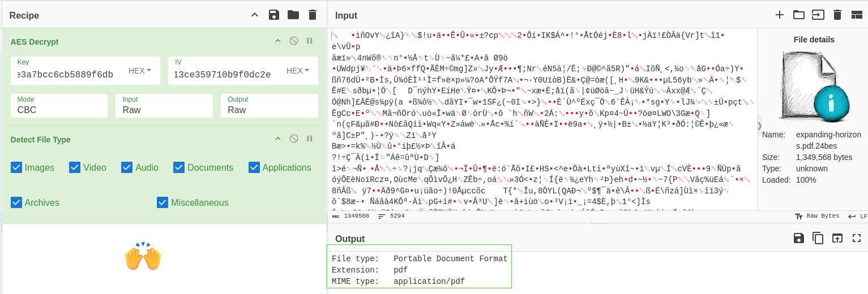Screen dimensions: 868x294
Task: Open folder as input icon
Action: tap(799, 15)
